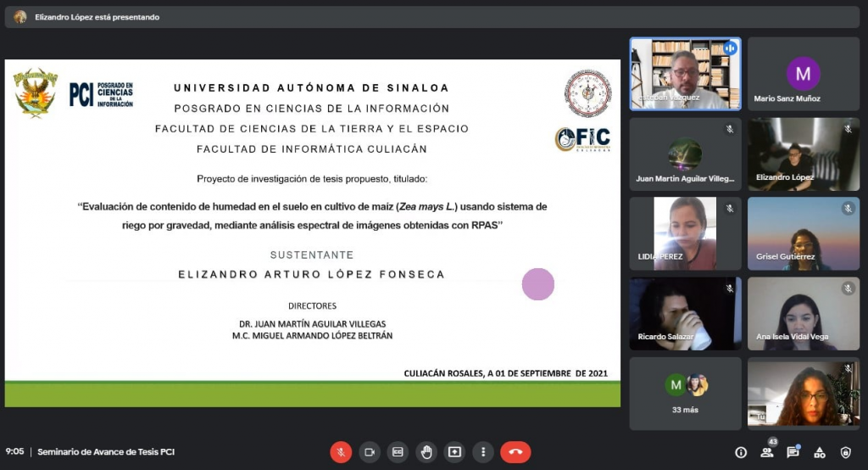868x470 pixels.
Task: Click the UAS eagle crest logo on slide
Action: (x=36, y=93)
